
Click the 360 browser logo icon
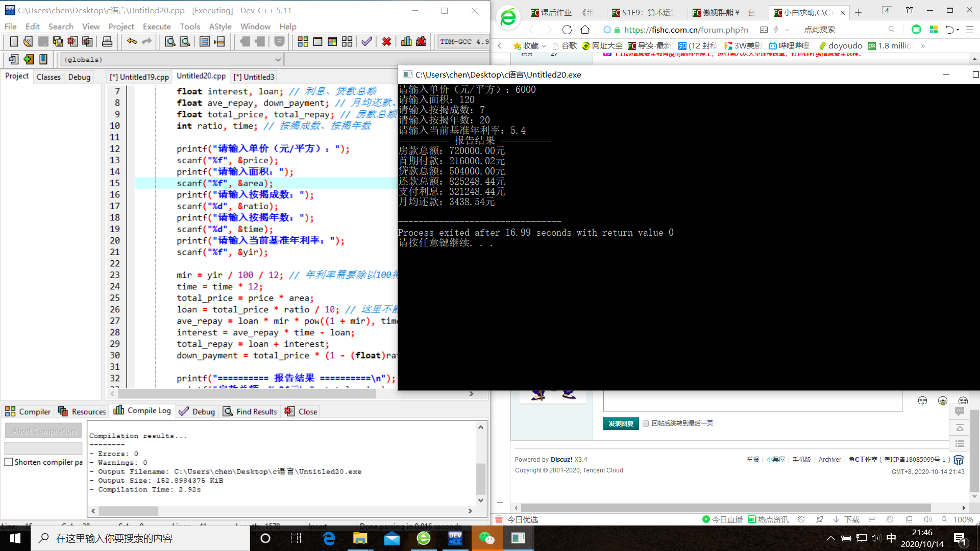(508, 18)
